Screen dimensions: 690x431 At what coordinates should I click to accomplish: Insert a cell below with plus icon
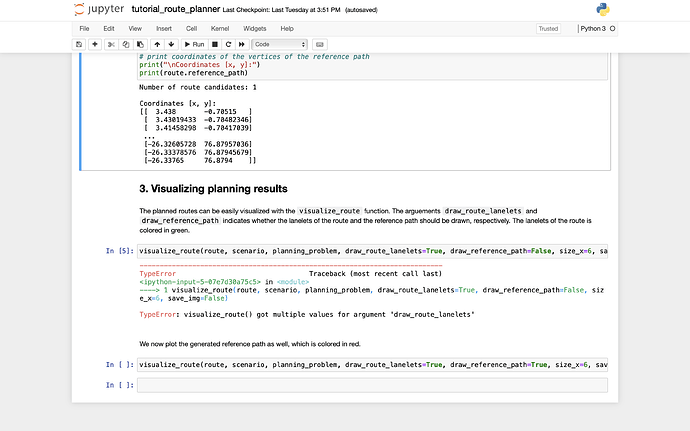[95, 45]
